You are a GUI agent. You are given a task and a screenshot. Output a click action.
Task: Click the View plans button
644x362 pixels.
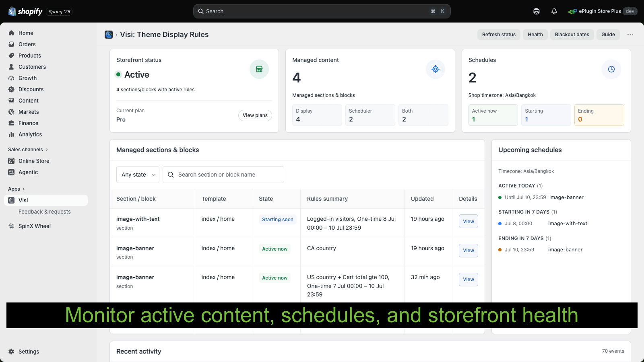click(255, 115)
